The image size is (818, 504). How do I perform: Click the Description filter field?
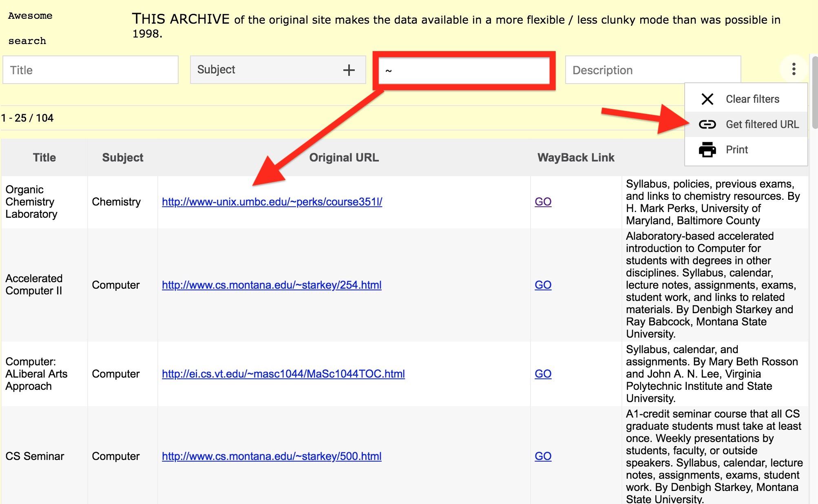(652, 70)
